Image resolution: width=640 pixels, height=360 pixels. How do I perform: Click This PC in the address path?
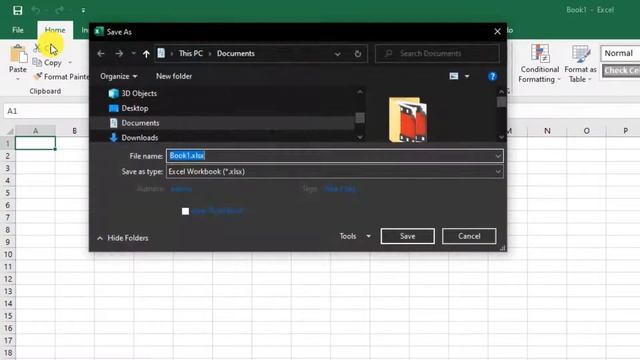click(191, 53)
